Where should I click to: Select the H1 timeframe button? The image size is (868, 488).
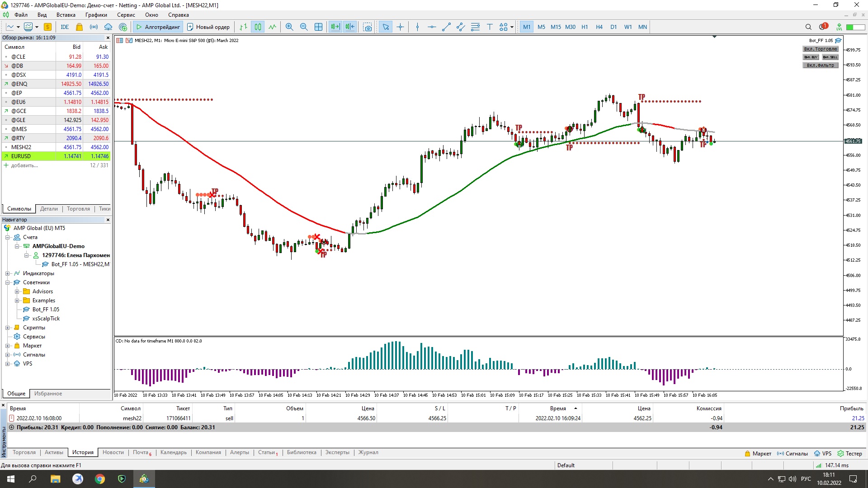tap(585, 27)
